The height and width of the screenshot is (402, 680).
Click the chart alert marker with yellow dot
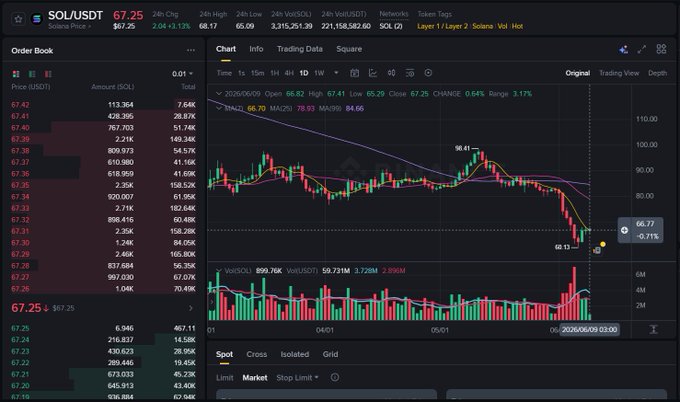coord(598,248)
